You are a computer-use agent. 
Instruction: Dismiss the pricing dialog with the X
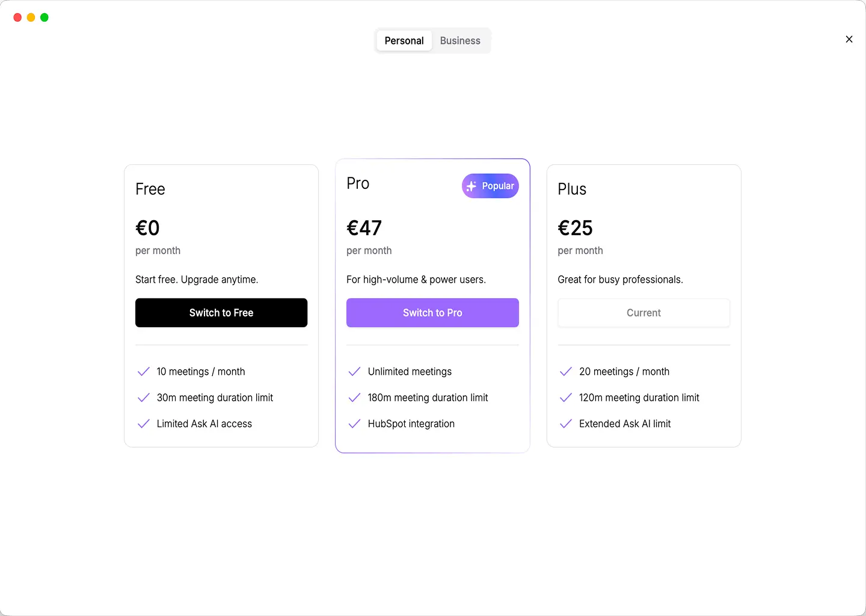tap(849, 39)
